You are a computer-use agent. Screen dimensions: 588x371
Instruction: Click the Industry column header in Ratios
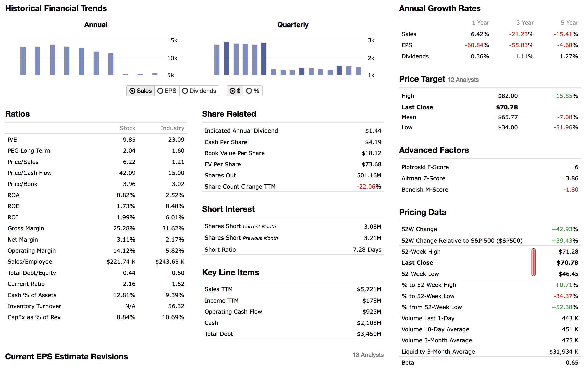coord(172,128)
